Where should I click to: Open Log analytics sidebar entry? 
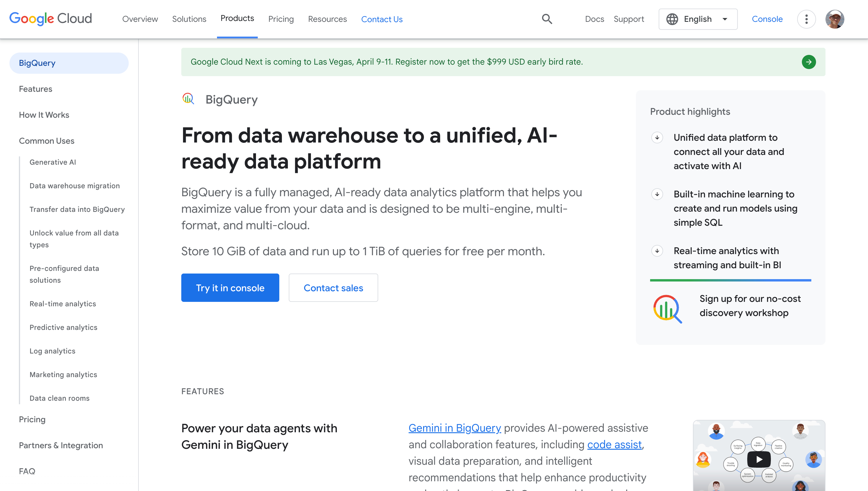pyautogui.click(x=52, y=351)
